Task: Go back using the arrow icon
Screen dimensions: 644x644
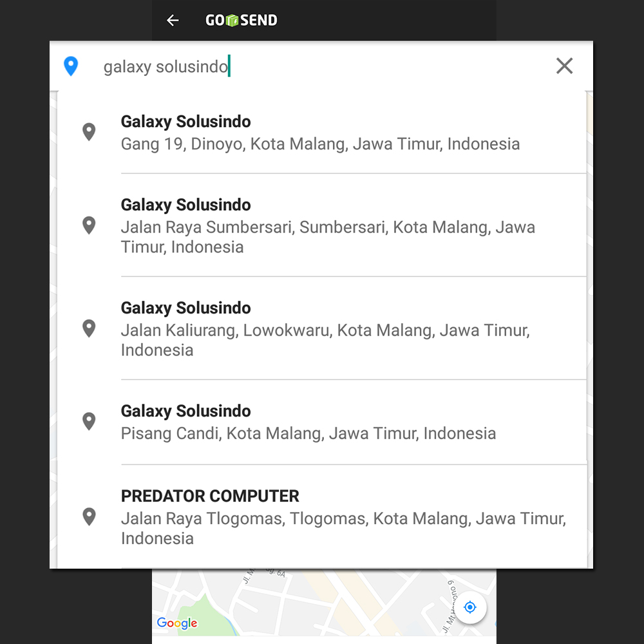Action: [x=172, y=21]
